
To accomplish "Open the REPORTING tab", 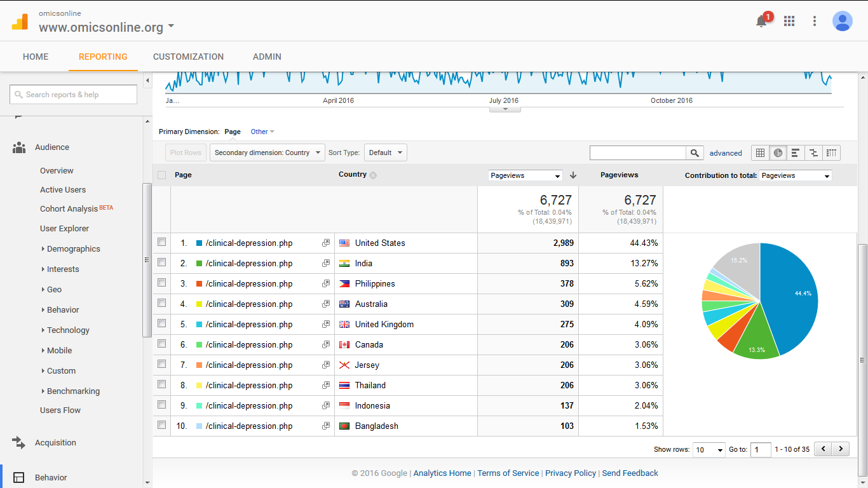I will click(103, 57).
